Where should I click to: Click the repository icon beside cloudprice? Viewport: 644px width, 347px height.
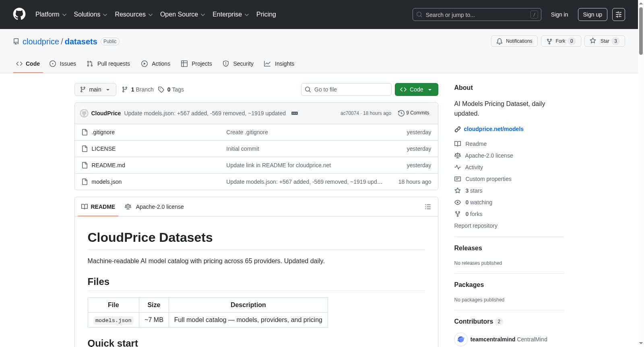[16, 42]
